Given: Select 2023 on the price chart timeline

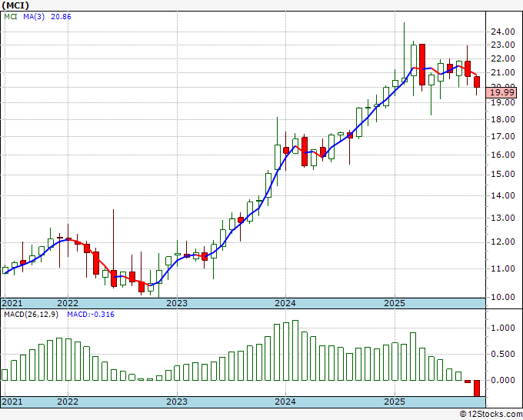Looking at the screenshot, I should point(177,303).
